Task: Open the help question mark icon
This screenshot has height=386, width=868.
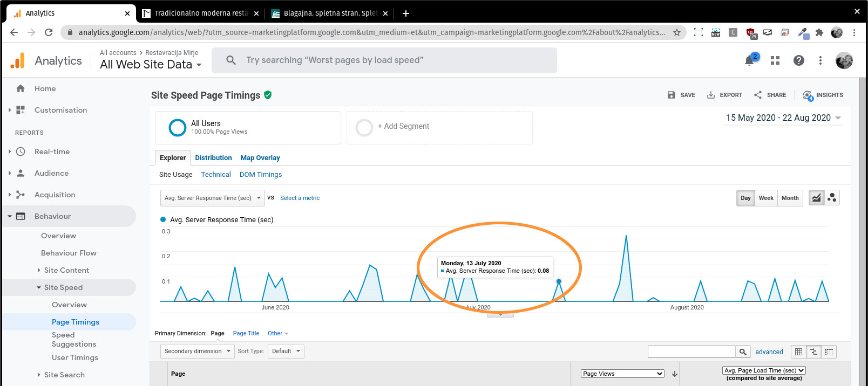Action: [799, 60]
